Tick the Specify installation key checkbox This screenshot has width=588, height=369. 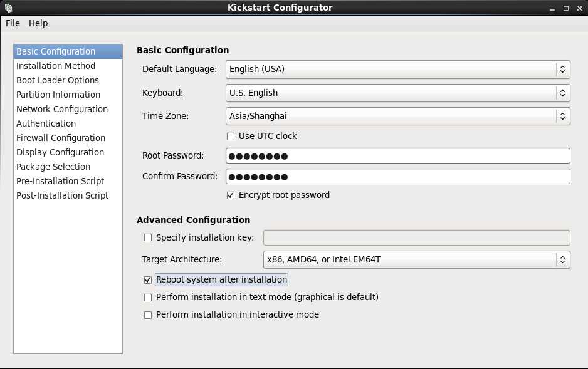click(148, 237)
